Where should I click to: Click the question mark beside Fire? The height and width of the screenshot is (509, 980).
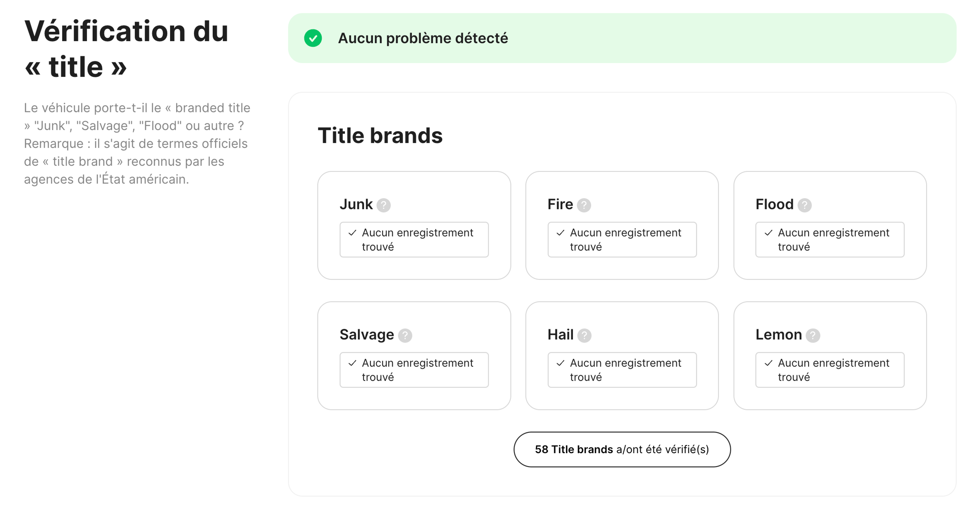point(584,205)
